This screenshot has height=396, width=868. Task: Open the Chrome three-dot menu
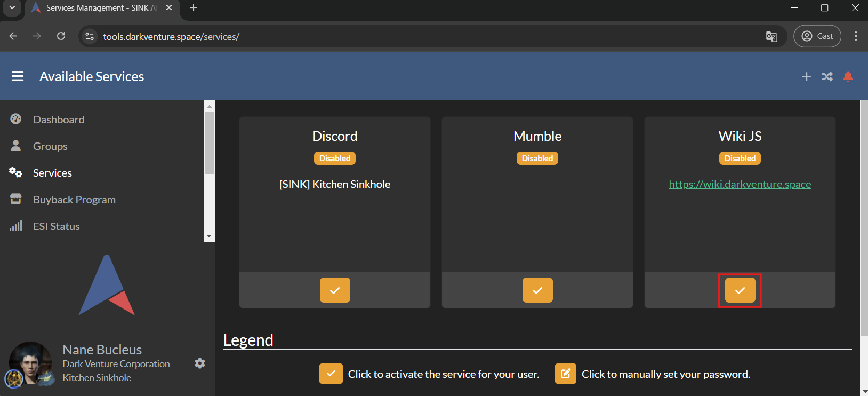(856, 36)
